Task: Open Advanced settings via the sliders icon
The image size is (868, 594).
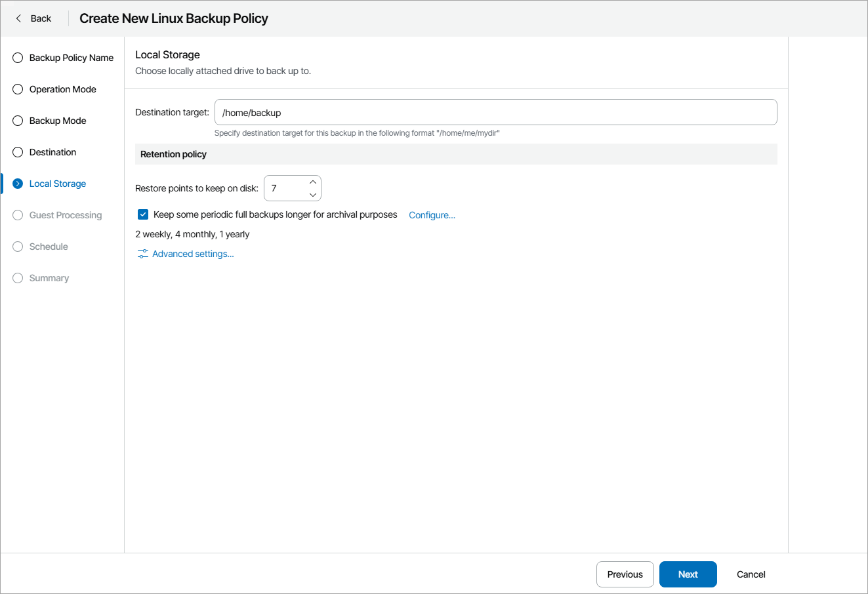Action: (x=142, y=254)
